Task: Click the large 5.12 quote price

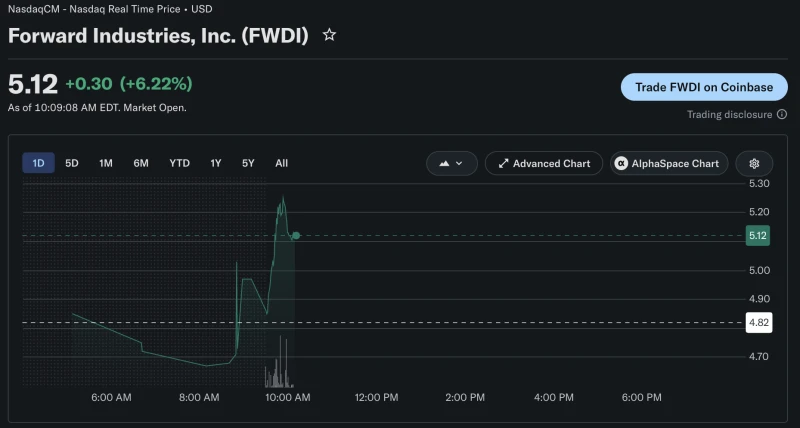Action: (x=33, y=84)
